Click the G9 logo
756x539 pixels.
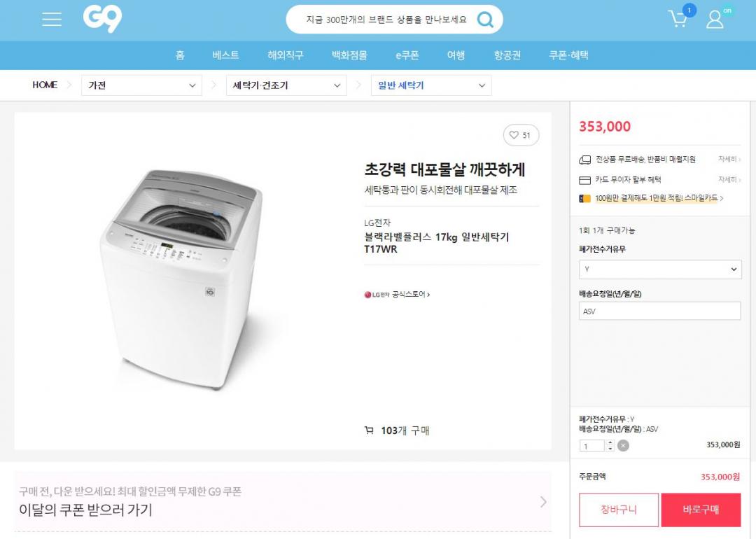coord(102,19)
